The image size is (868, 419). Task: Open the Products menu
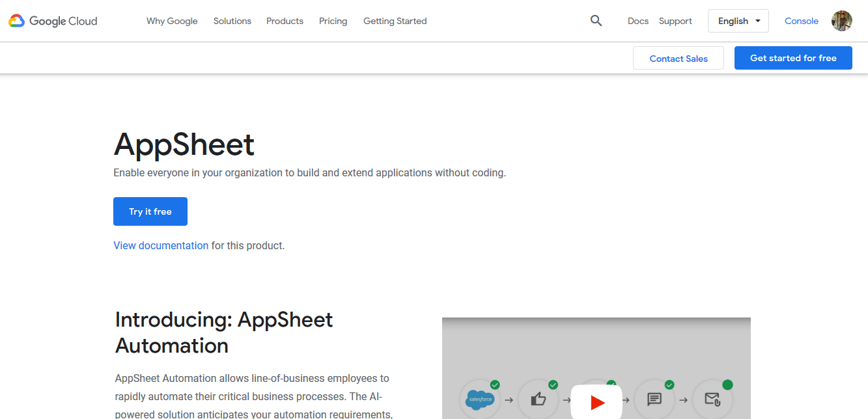click(285, 21)
